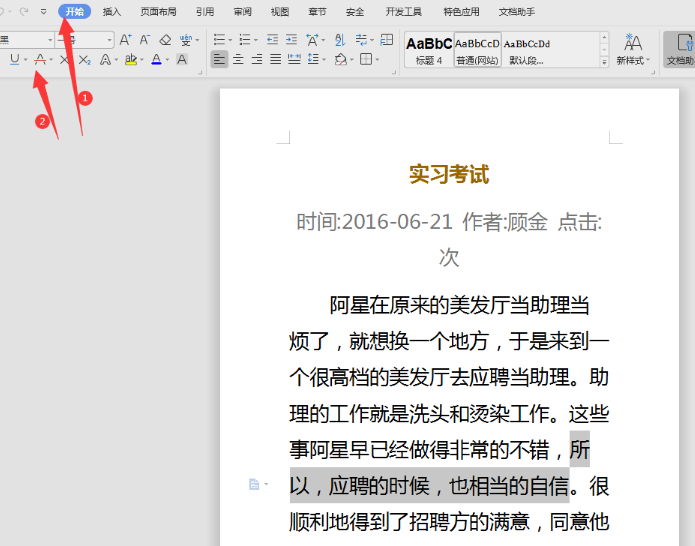Image resolution: width=695 pixels, height=546 pixels.
Task: Toggle justify alignment
Action: tap(276, 59)
